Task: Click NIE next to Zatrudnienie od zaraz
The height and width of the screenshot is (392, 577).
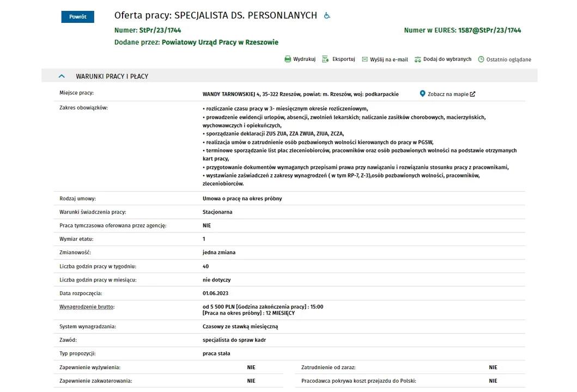Action: [x=493, y=367]
